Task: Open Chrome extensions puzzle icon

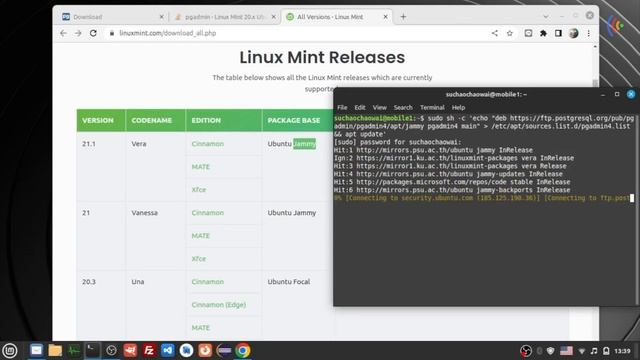Action: [x=543, y=33]
